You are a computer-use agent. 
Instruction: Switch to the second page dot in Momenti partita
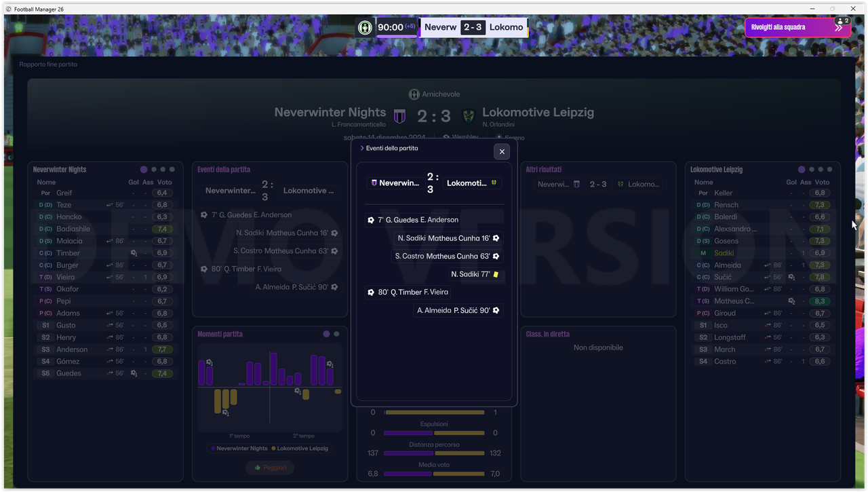pos(336,334)
